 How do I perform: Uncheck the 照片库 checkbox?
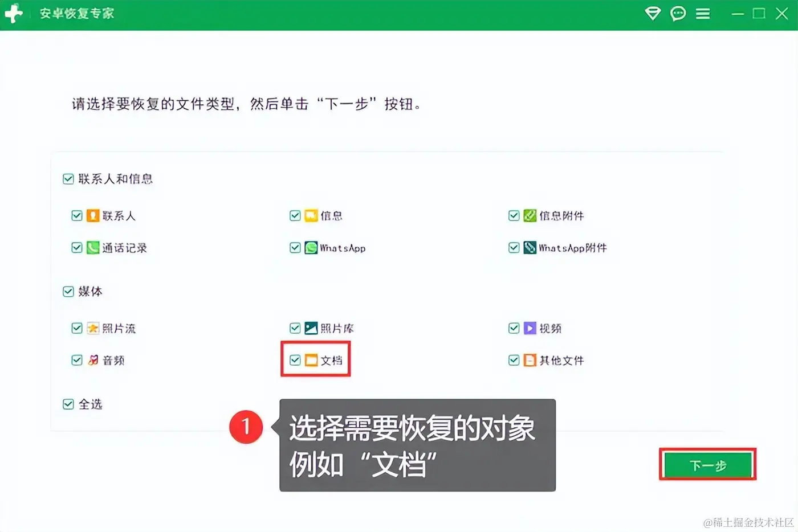pos(295,328)
